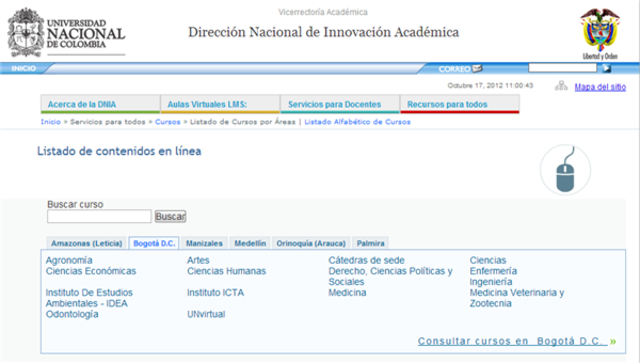Click the computer mouse illustration icon
640x363 pixels.
[565, 169]
